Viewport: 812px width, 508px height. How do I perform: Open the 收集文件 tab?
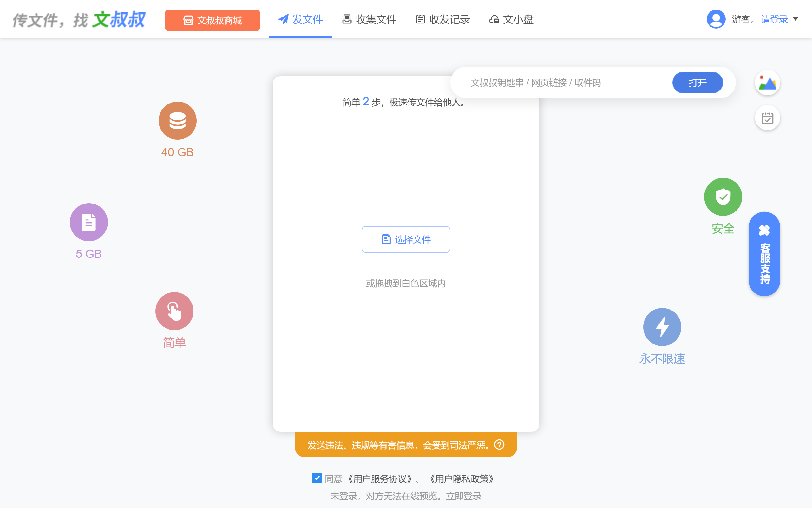369,19
